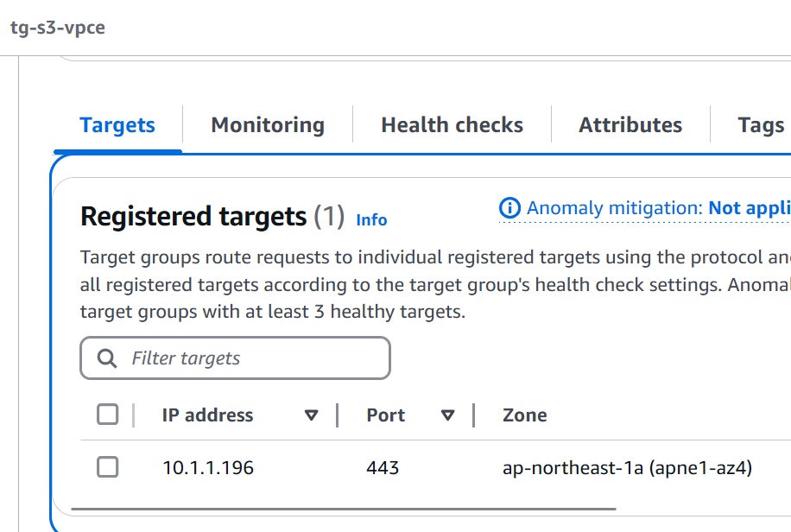Click the Zone column header
The image size is (791, 532).
tap(525, 415)
